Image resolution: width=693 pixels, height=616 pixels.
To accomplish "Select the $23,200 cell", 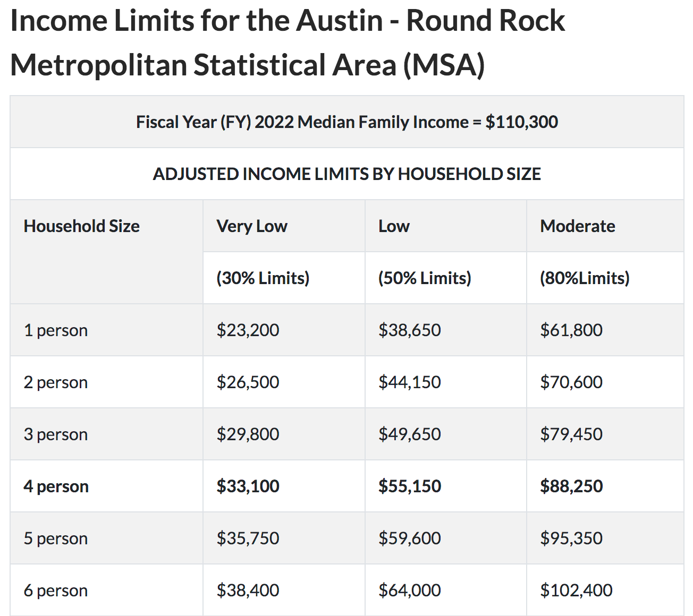I will 284,330.
